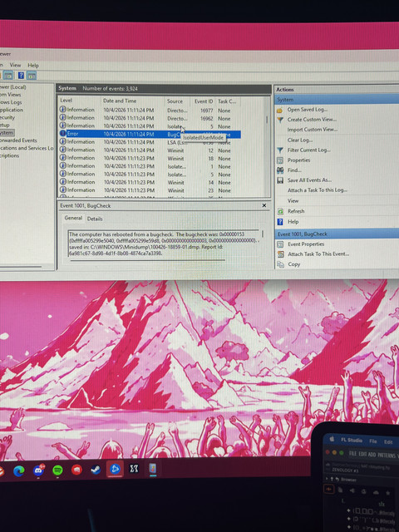Click the blue Help icon in Actions pane
This screenshot has width=399, height=532.
[x=280, y=222]
